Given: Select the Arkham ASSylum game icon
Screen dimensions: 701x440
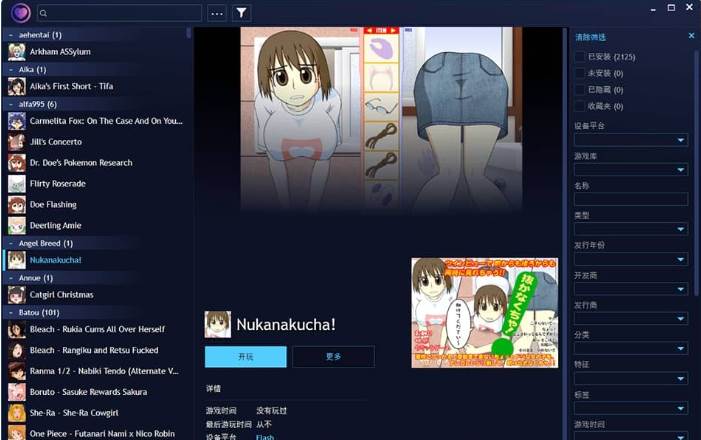Looking at the screenshot, I should point(17,52).
